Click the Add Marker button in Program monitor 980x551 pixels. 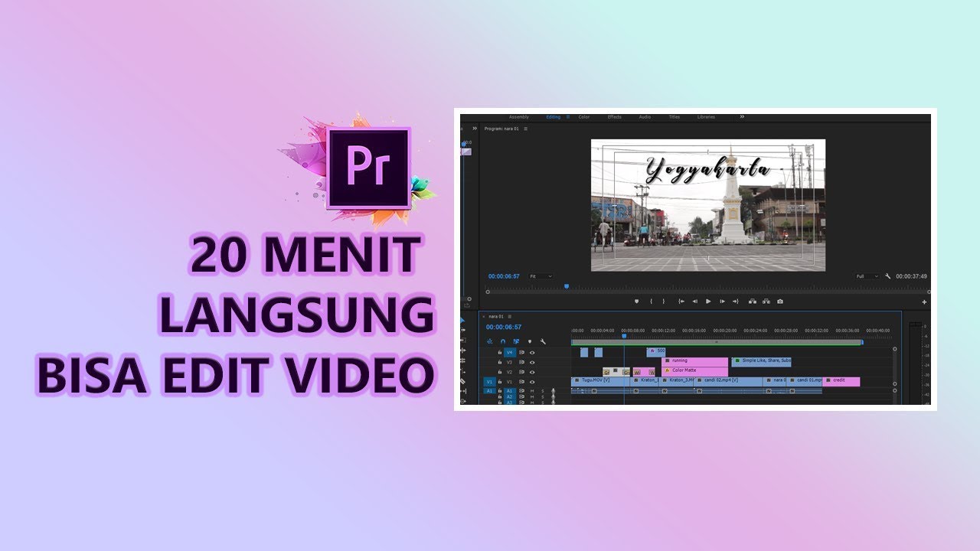(636, 302)
